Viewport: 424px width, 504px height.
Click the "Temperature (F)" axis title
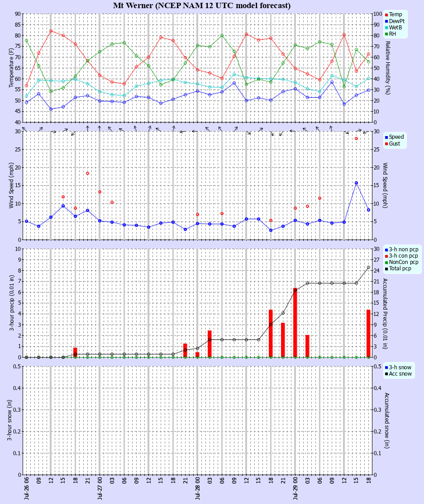[x=11, y=68]
